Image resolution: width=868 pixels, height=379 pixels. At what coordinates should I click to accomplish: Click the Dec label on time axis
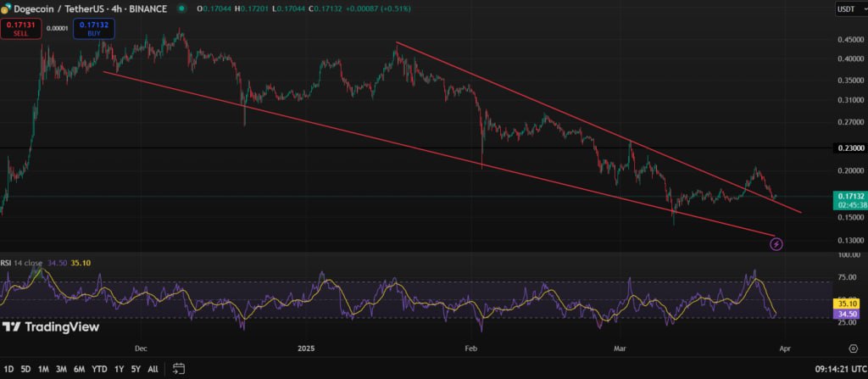click(141, 348)
